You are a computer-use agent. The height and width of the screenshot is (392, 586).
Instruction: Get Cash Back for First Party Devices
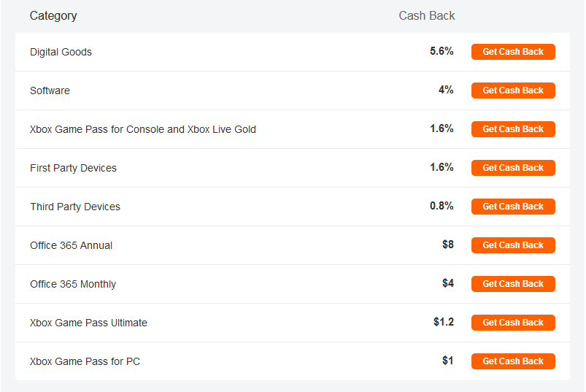[x=513, y=168]
